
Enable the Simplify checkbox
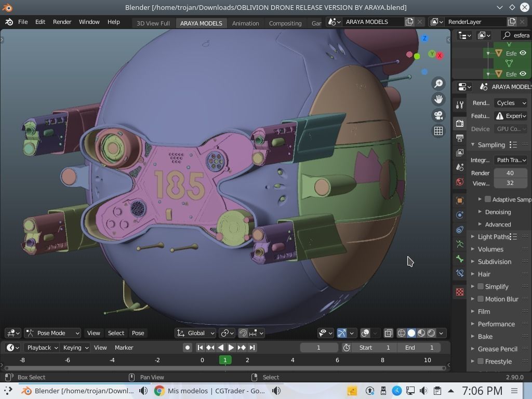coord(481,286)
